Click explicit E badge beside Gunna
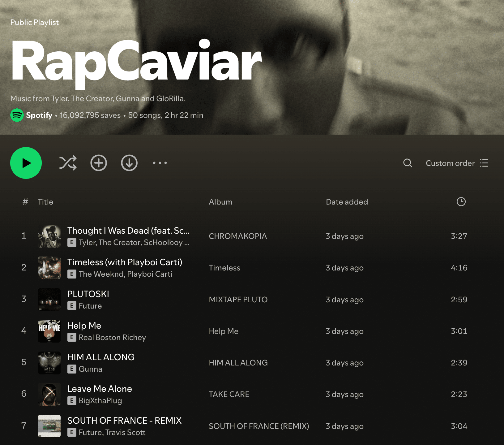The height and width of the screenshot is (445, 504). pyautogui.click(x=72, y=369)
